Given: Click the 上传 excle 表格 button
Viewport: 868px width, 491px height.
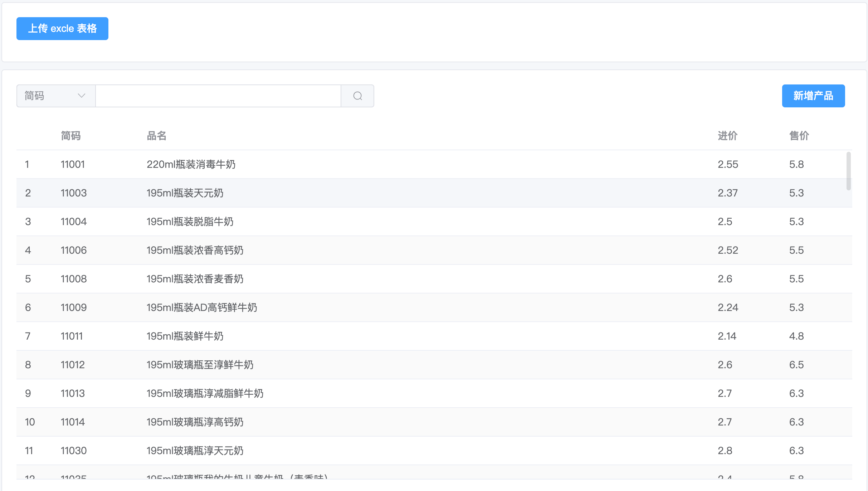Looking at the screenshot, I should point(62,29).
